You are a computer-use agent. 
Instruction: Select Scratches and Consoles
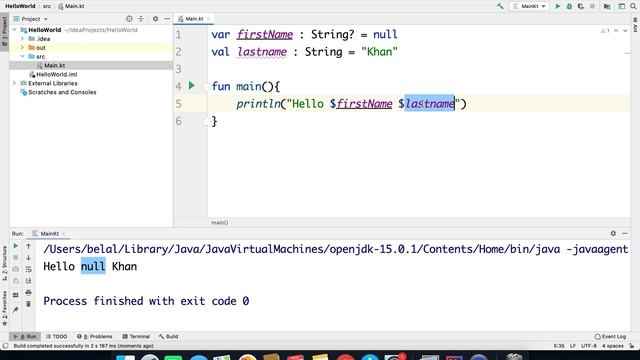(62, 92)
